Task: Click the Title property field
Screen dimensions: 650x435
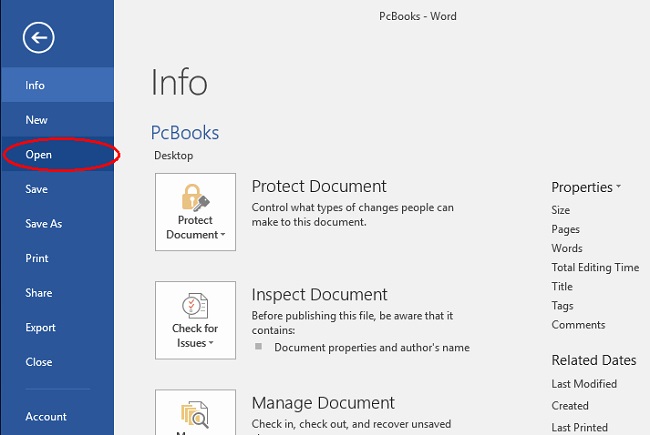Action: click(x=562, y=287)
